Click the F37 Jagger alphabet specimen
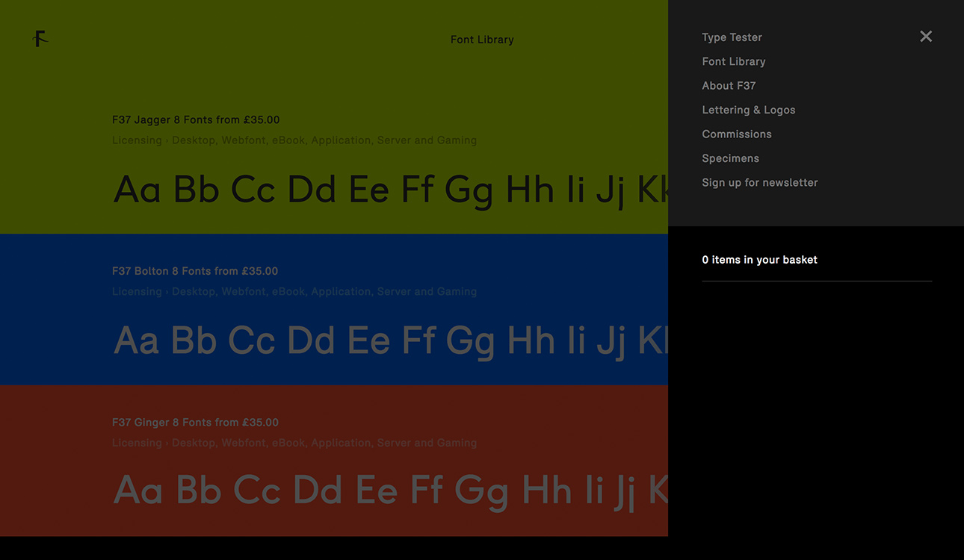 tap(390, 190)
